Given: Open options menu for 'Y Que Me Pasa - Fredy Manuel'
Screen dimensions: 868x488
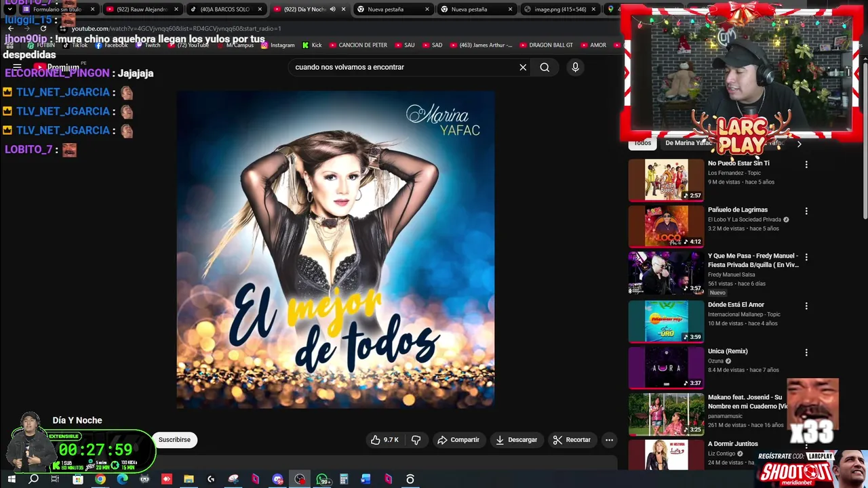Looking at the screenshot, I should [x=806, y=258].
